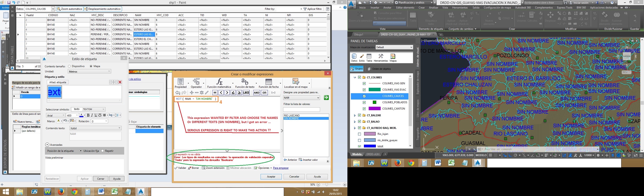Open the Mapa de visualización Default dropdown
644x196 pixels.
[411, 47]
